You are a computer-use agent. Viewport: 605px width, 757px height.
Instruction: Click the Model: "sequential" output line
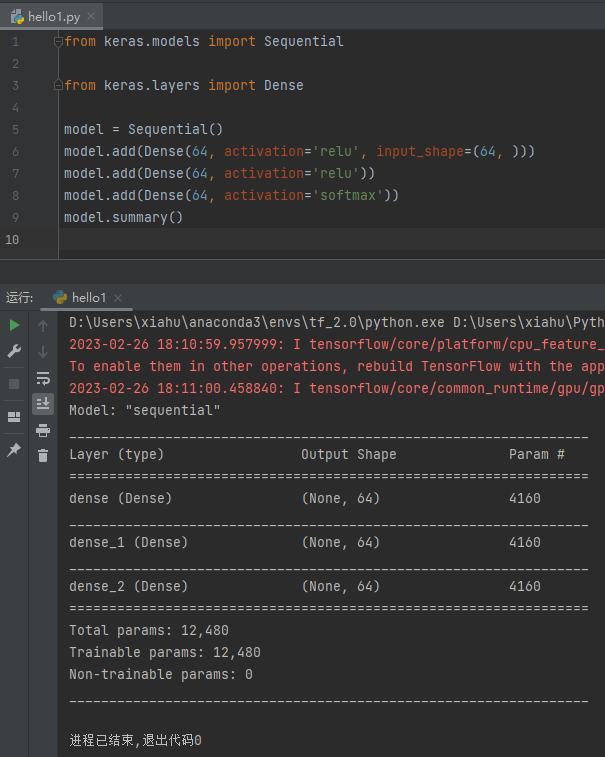145,410
